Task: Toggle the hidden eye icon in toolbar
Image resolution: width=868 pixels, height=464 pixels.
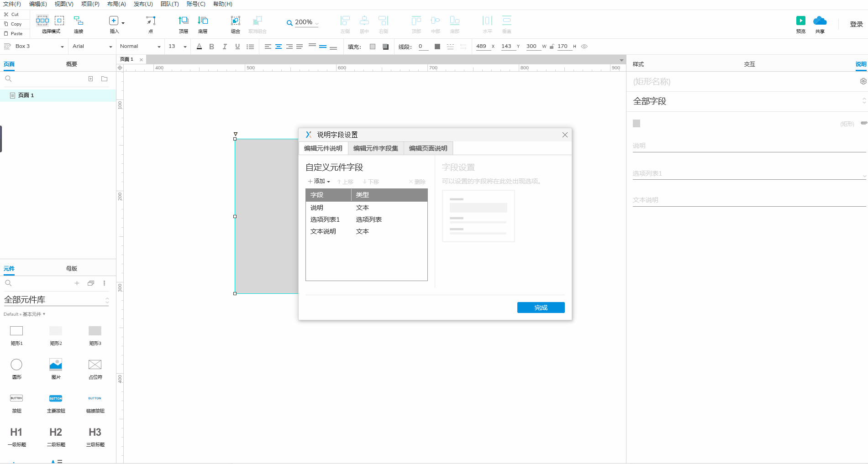Action: (584, 47)
